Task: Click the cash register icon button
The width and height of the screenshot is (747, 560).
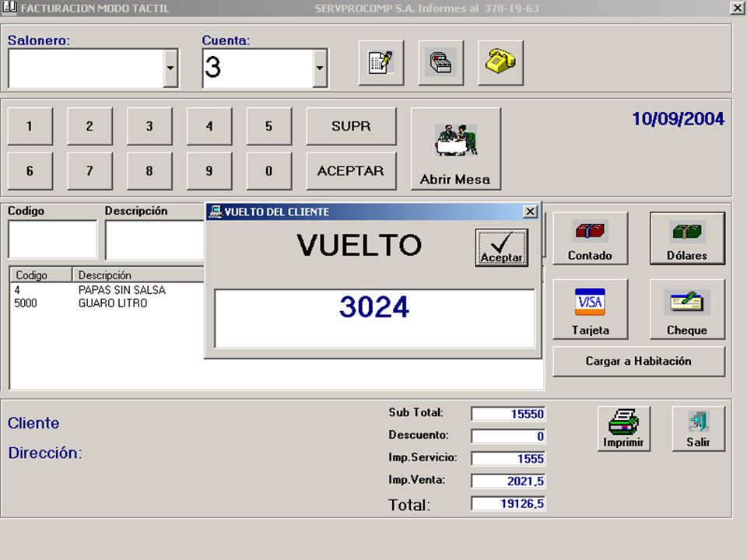Action: click(x=440, y=63)
